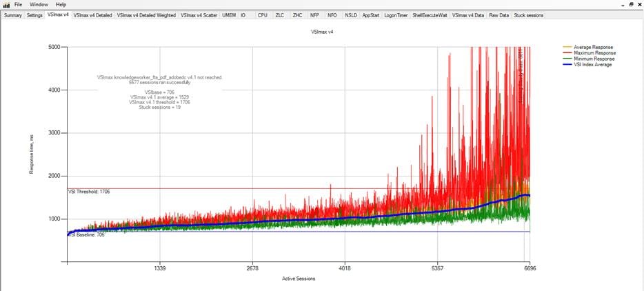This screenshot has height=291, width=644.
Task: Click the VSI Index Average legend entry
Action: pos(587,65)
